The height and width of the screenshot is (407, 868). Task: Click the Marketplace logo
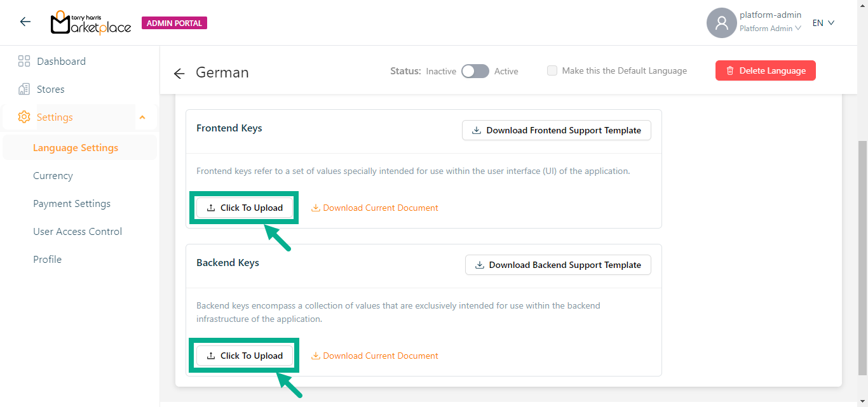coord(91,23)
